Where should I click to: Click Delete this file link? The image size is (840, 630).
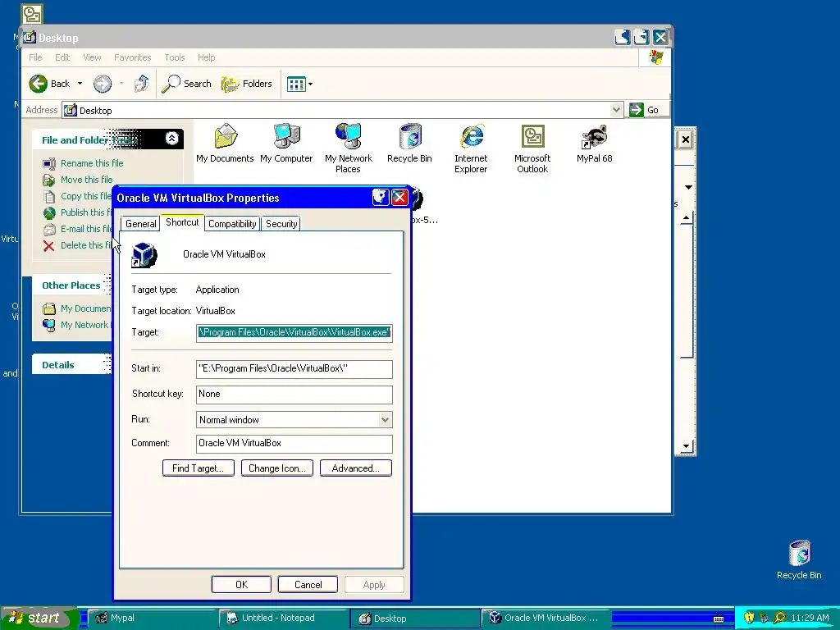pyautogui.click(x=85, y=245)
